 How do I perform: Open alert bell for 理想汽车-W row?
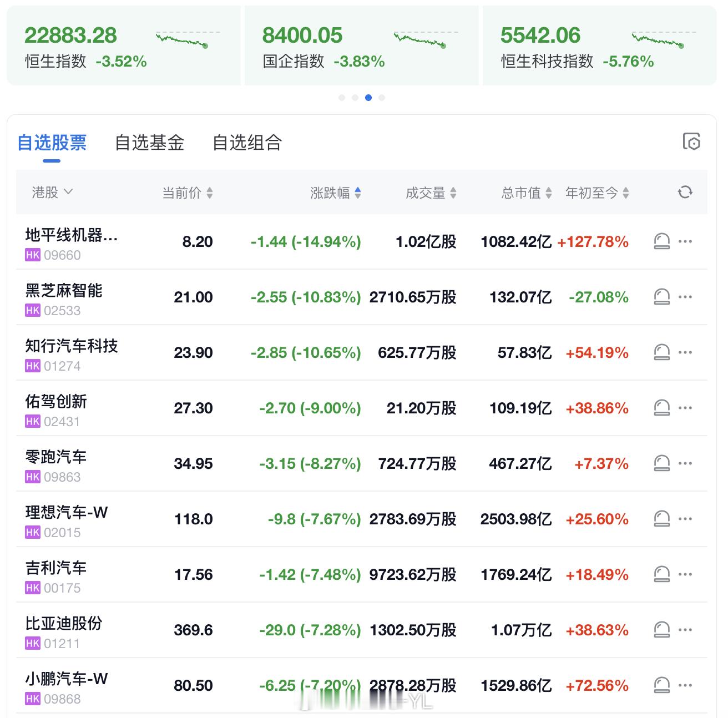(661, 519)
